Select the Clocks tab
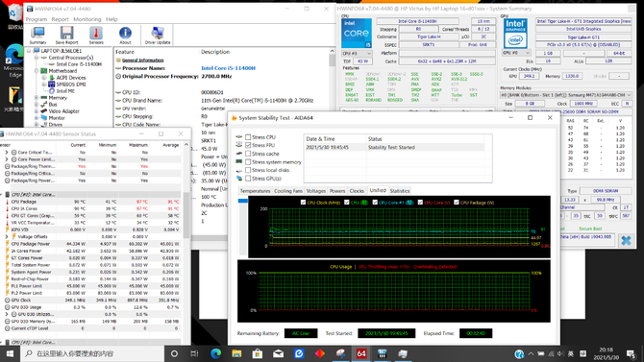The height and width of the screenshot is (362, 644). [x=357, y=191]
